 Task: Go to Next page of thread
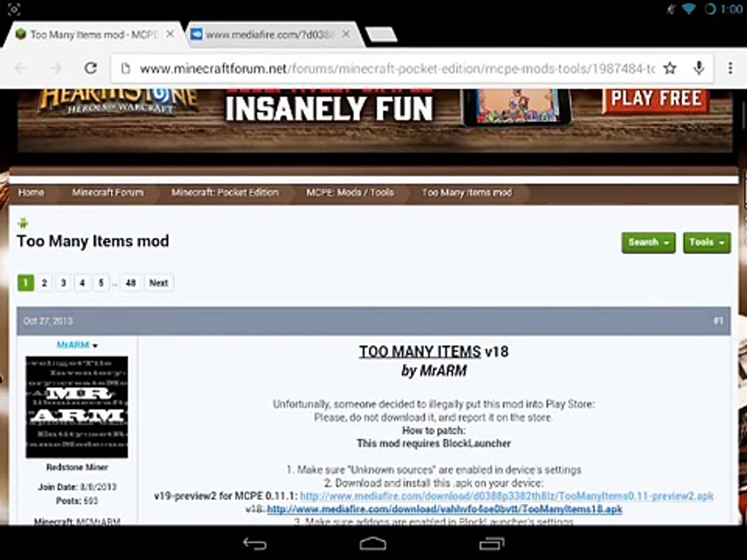pyautogui.click(x=158, y=283)
